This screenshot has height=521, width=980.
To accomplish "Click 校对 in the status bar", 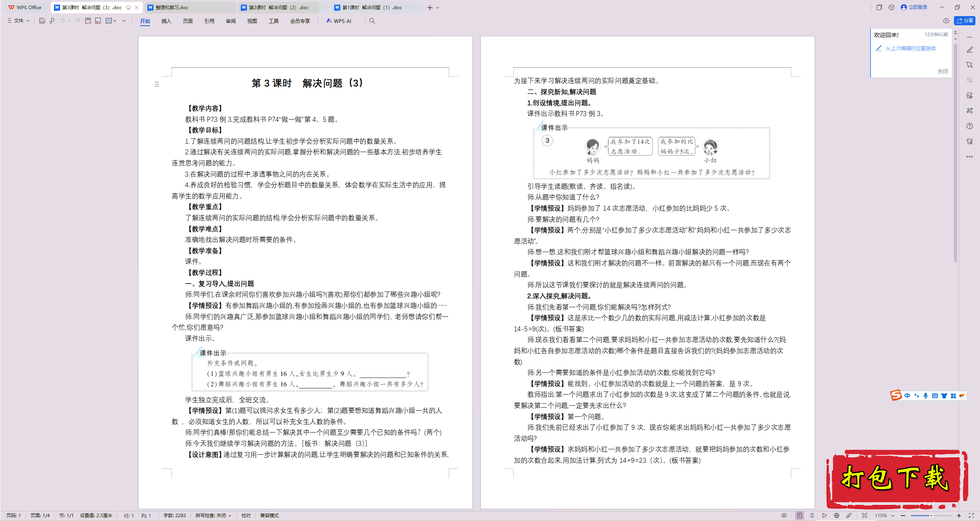I will click(246, 516).
